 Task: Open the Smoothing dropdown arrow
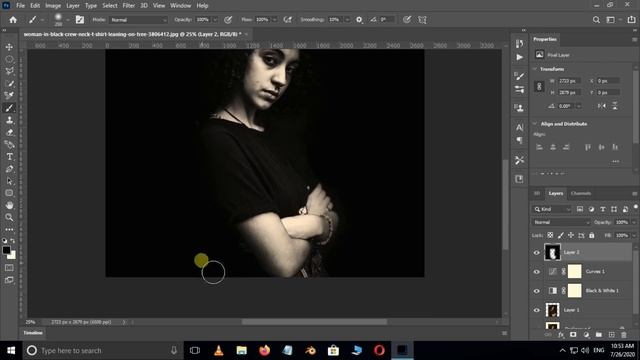347,20
